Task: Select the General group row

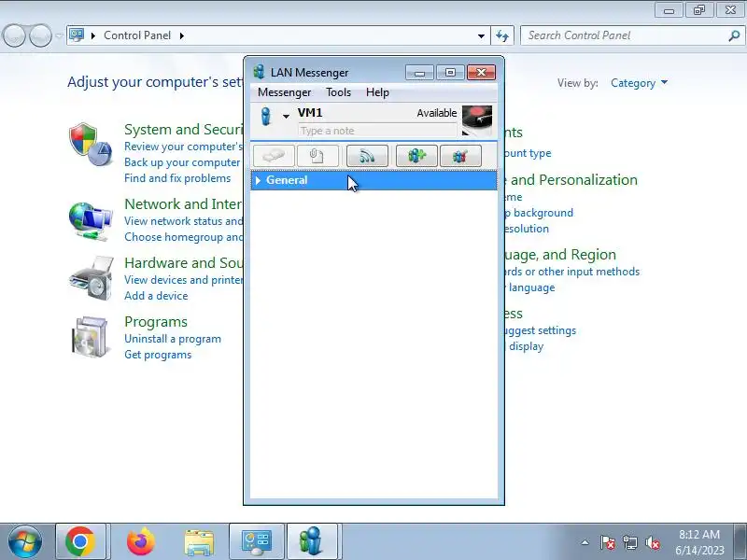Action: pyautogui.click(x=374, y=180)
